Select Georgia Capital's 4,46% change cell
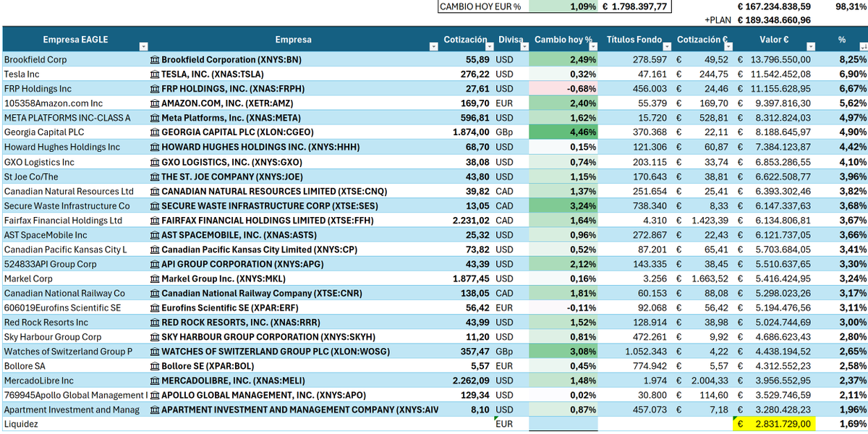 (564, 132)
